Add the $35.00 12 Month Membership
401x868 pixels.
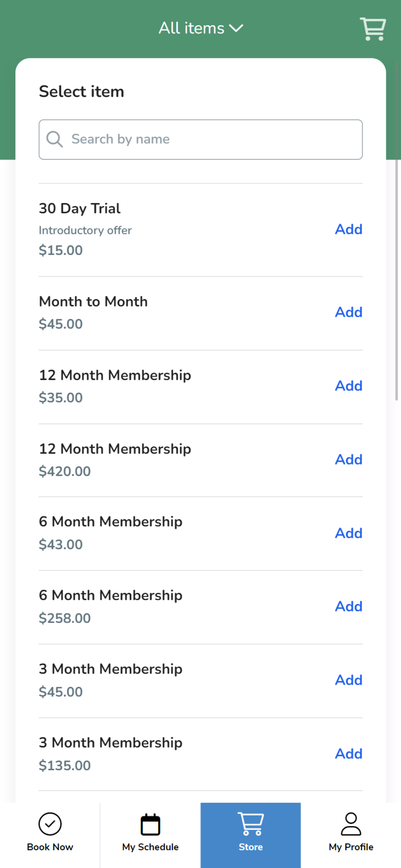tap(348, 386)
